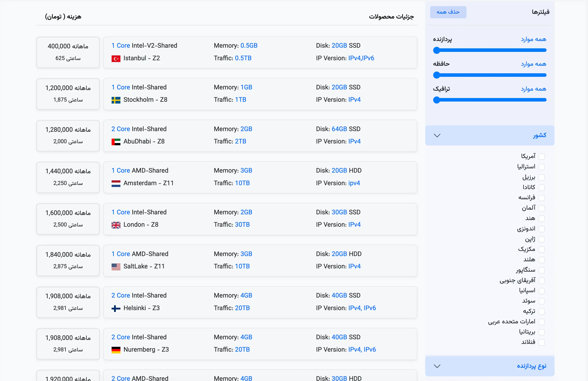Click the Turkey flag icon beside Istanbul
The height and width of the screenshot is (381, 588).
116,58
